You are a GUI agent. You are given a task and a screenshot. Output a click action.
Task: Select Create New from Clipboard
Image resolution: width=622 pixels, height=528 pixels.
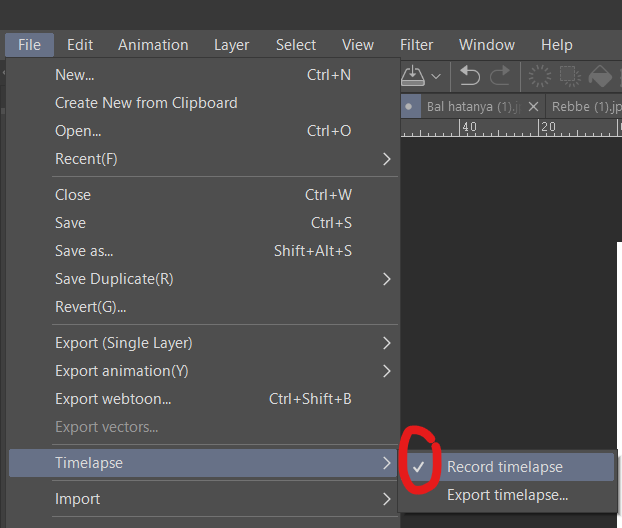pos(203,103)
